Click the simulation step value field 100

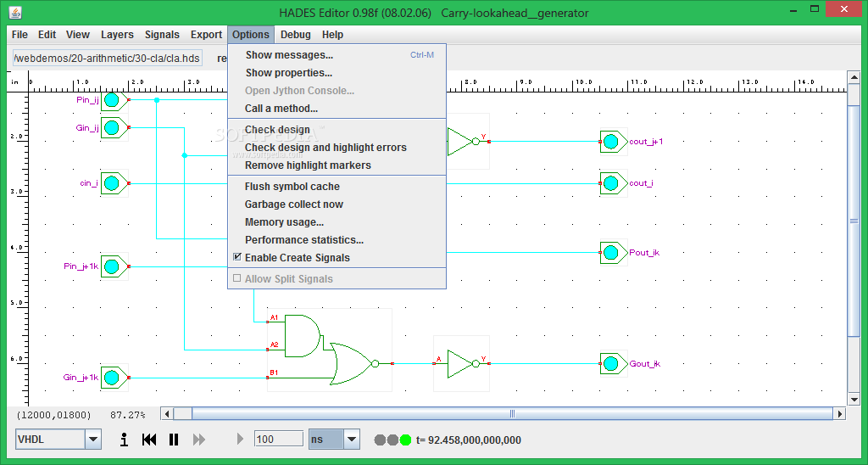click(278, 439)
